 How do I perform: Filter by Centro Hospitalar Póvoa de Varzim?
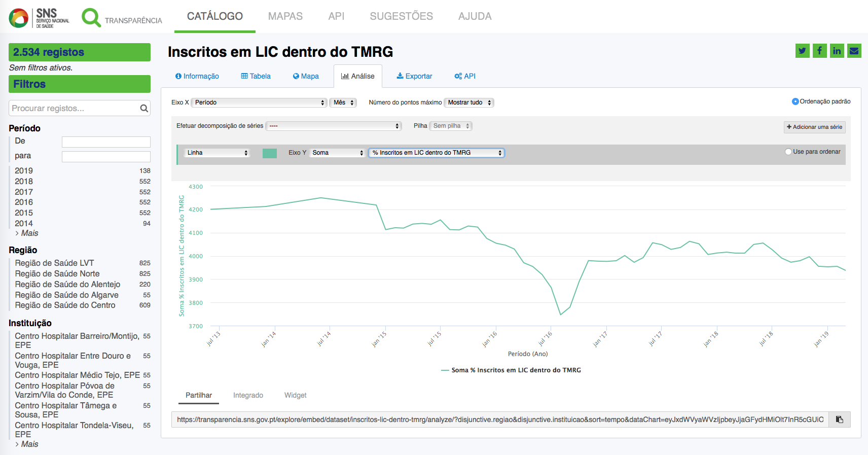[83, 391]
